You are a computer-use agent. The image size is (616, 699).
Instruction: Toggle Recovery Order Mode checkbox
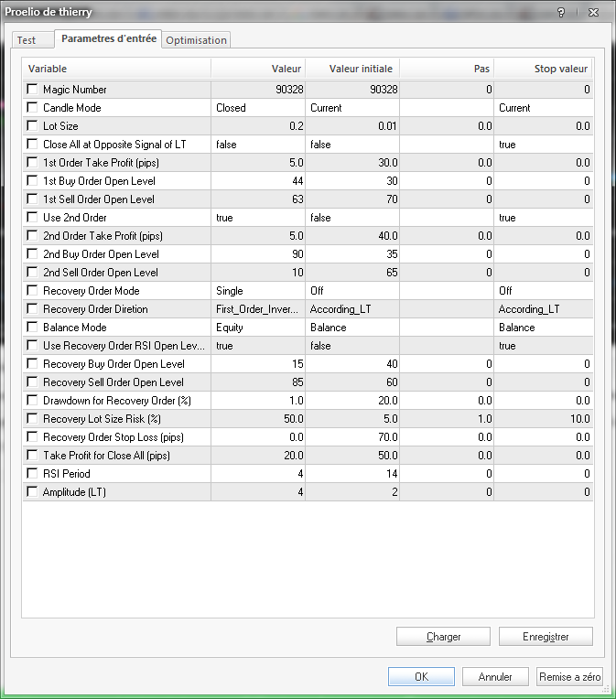point(32,290)
